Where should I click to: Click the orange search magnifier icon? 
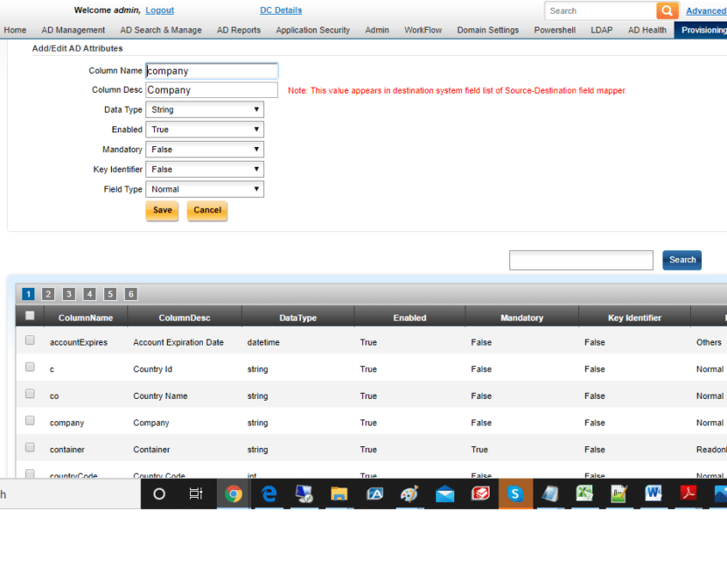click(667, 10)
